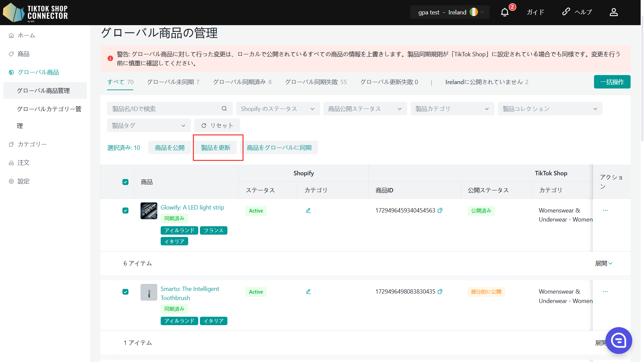Click the search magnifier icon
The image size is (644, 362).
tap(224, 109)
